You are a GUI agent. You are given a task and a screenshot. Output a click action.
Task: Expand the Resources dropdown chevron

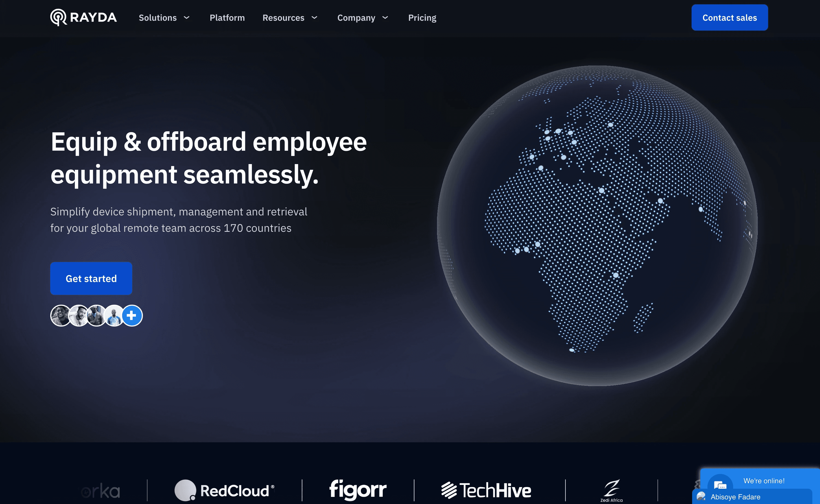click(x=314, y=17)
